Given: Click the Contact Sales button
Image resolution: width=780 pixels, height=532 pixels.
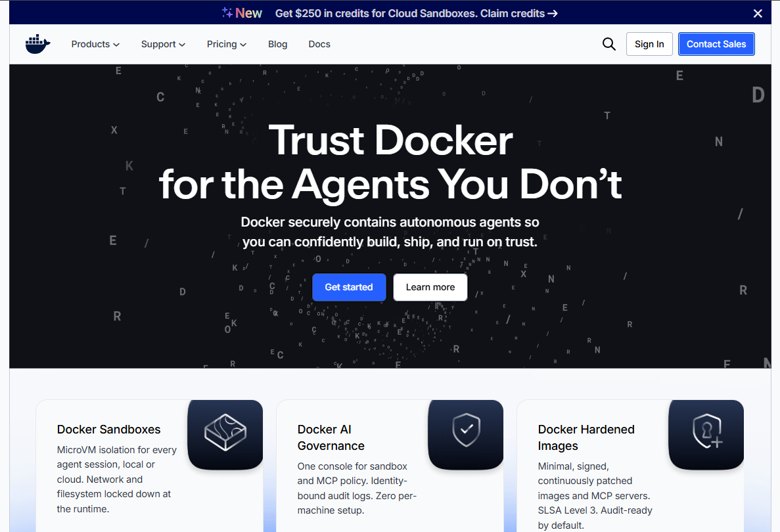Looking at the screenshot, I should coord(716,44).
